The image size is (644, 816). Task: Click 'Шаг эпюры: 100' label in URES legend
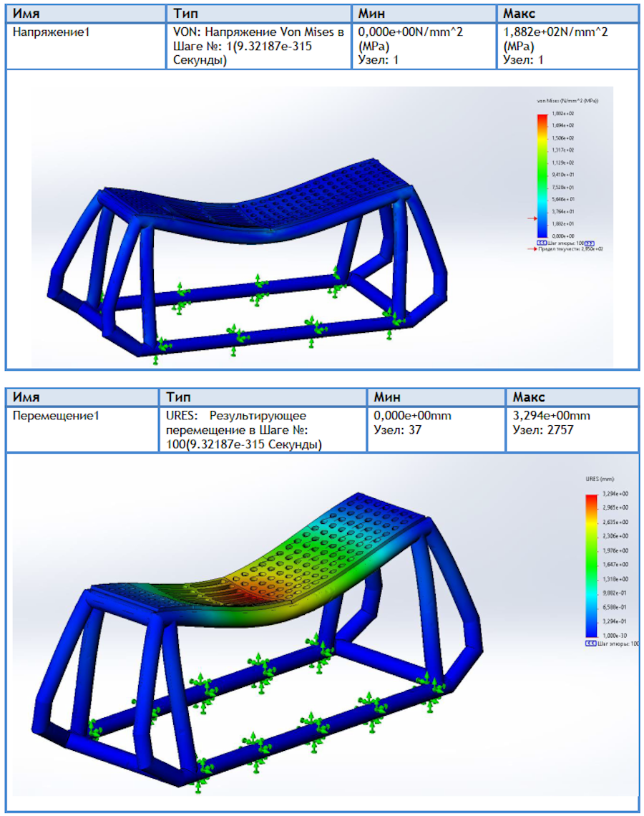(618, 643)
